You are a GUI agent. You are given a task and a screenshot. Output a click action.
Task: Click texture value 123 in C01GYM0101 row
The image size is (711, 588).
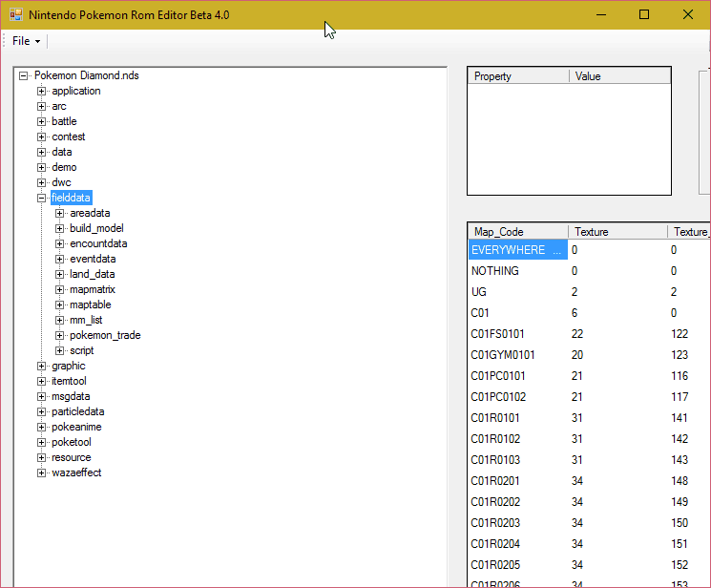(680, 355)
